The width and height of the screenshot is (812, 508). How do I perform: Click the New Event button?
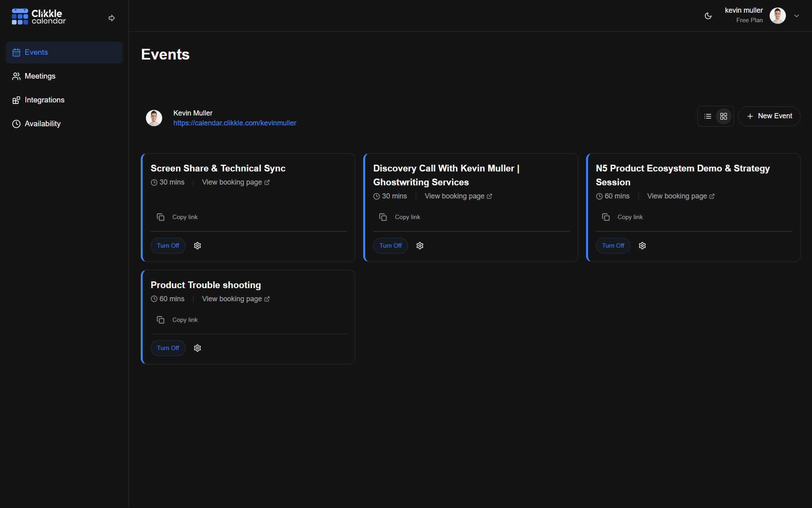pos(769,116)
